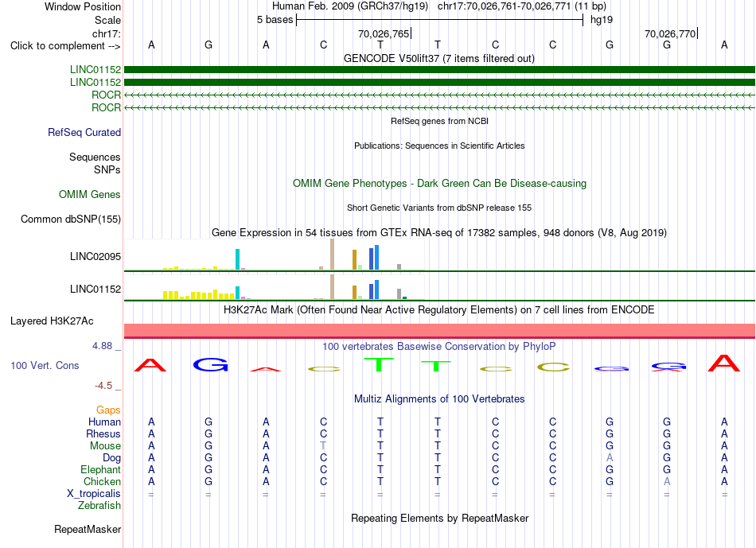Click the grayed A in the Chicken alignment row

(667, 481)
